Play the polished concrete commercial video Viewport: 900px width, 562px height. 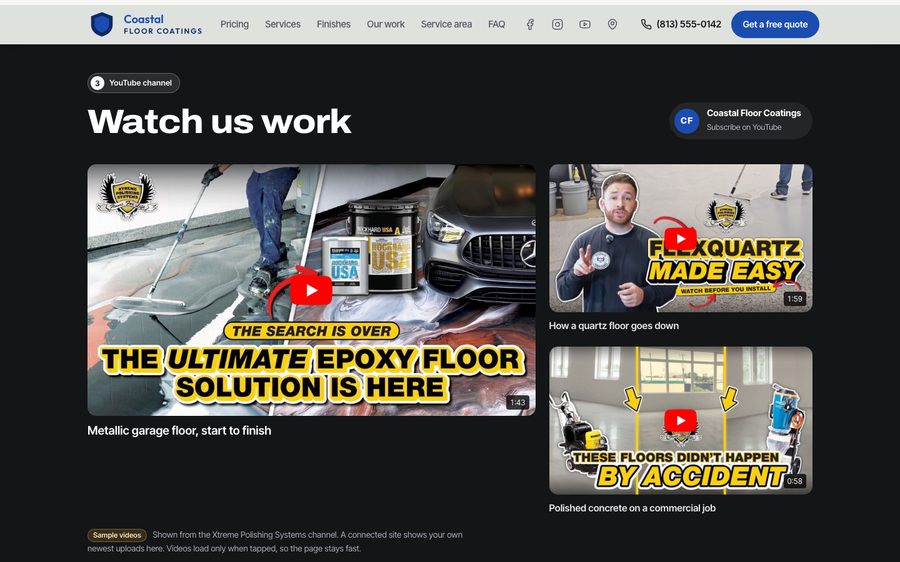tap(680, 421)
